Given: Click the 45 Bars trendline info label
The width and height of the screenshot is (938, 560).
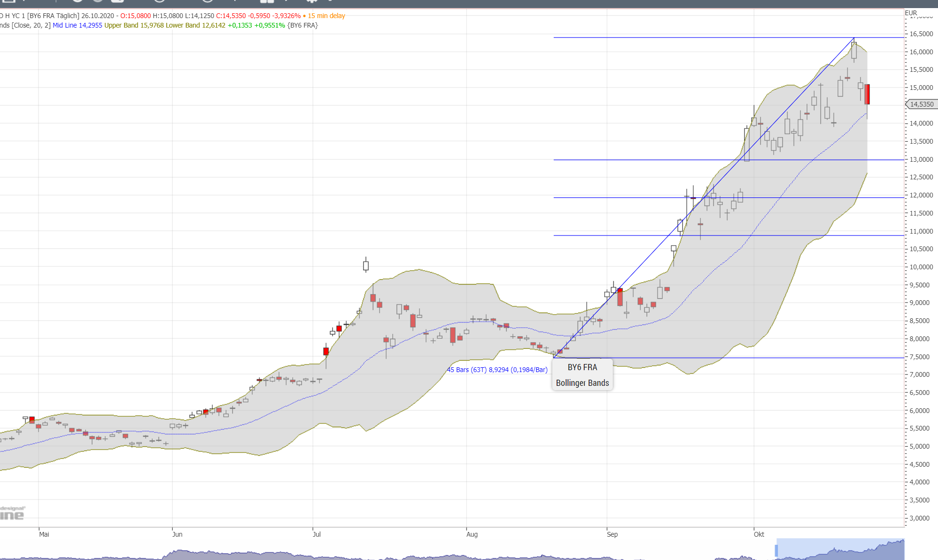Looking at the screenshot, I should 497,370.
